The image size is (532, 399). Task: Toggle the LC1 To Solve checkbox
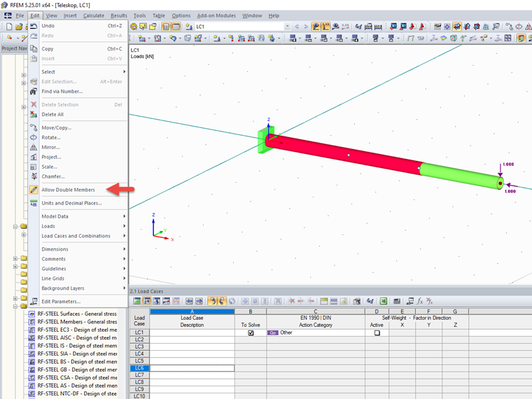251,332
